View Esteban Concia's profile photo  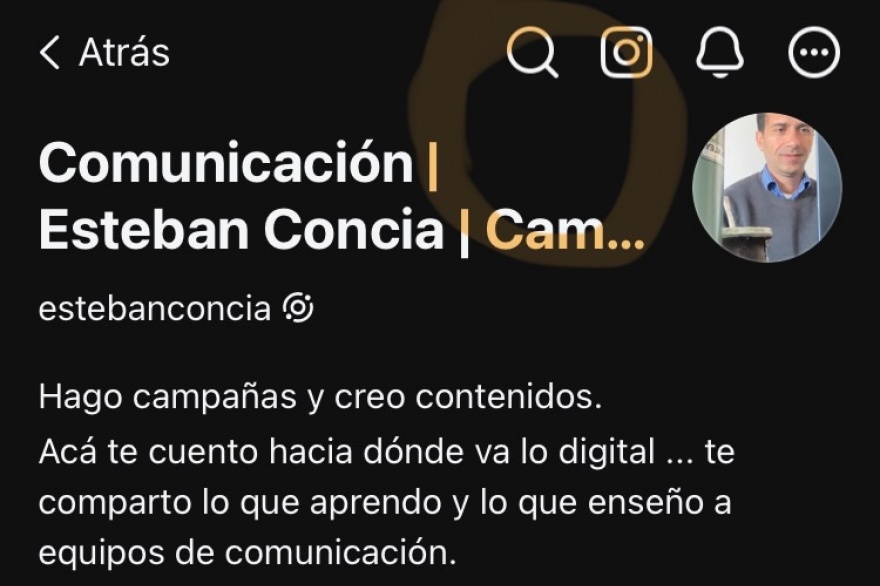tap(767, 187)
